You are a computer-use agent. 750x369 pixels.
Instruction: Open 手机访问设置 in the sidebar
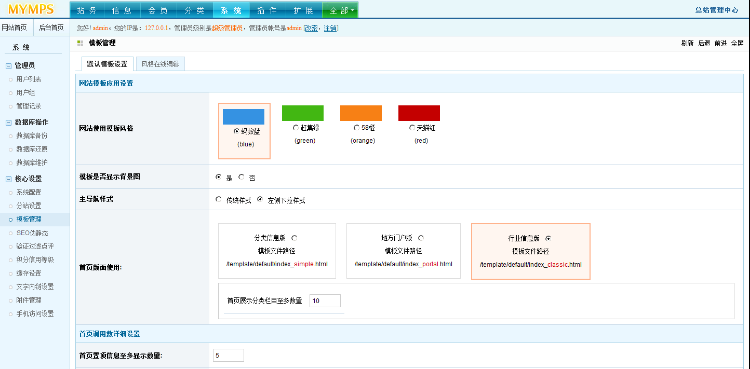click(x=35, y=314)
